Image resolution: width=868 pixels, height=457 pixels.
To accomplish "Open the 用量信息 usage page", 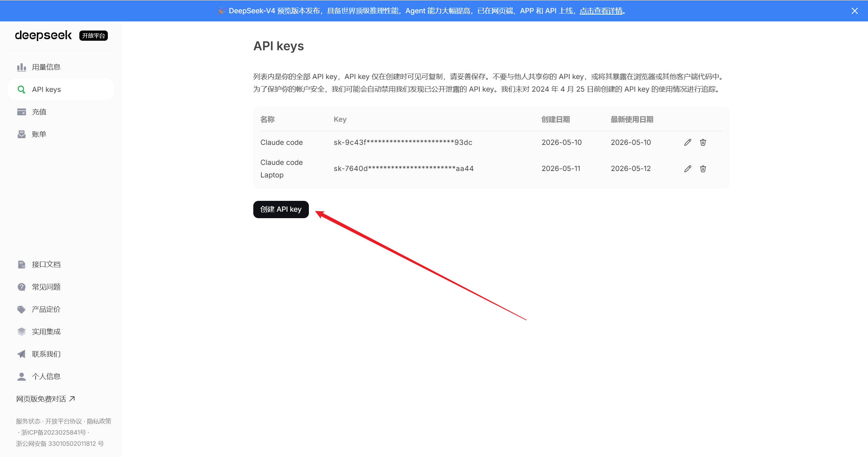I will point(61,67).
